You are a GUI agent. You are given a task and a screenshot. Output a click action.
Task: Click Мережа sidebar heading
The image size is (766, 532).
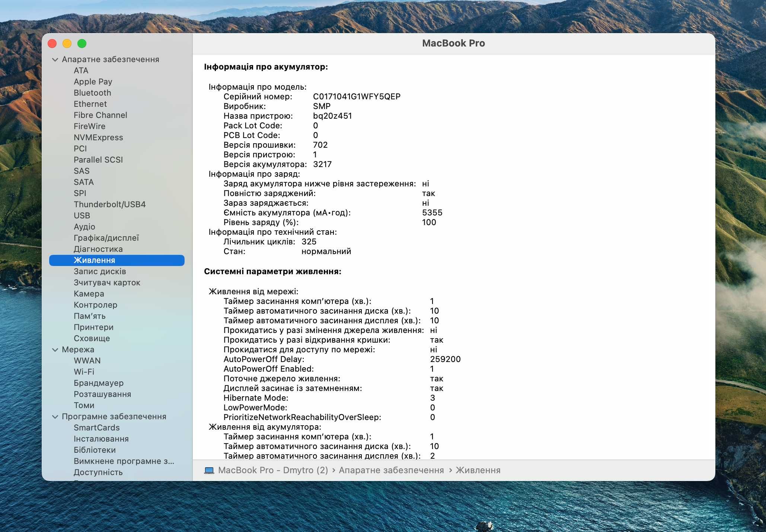click(x=78, y=350)
